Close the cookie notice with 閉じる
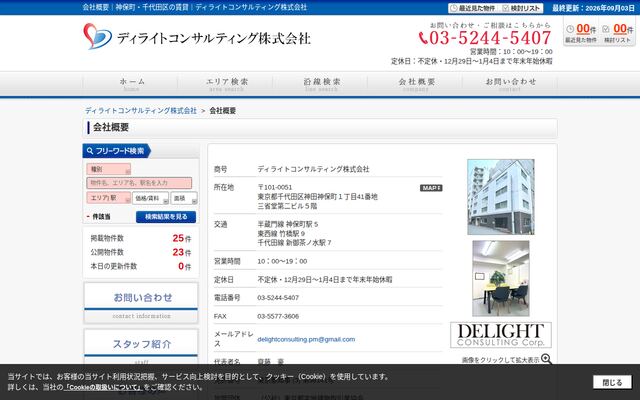This screenshot has height=400, width=640. [x=612, y=382]
